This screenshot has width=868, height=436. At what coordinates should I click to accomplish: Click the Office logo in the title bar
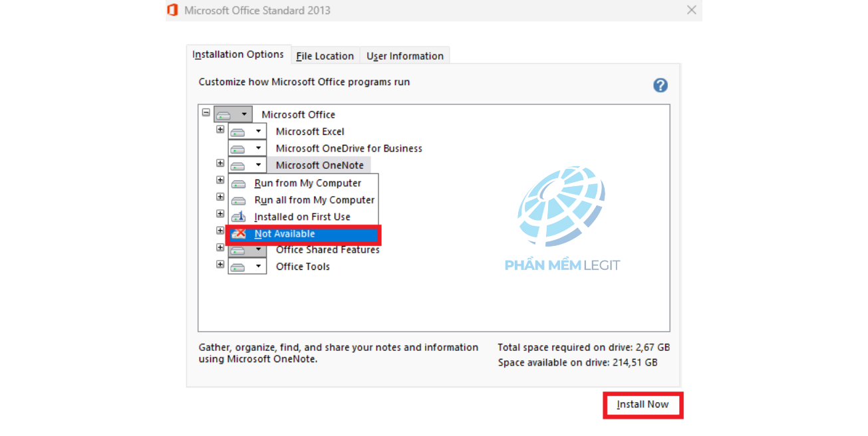pos(173,10)
